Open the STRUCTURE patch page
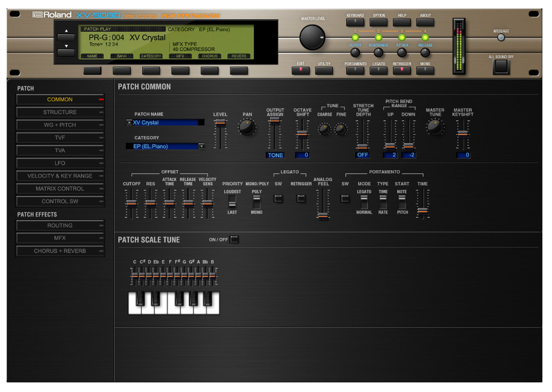 pos(60,112)
